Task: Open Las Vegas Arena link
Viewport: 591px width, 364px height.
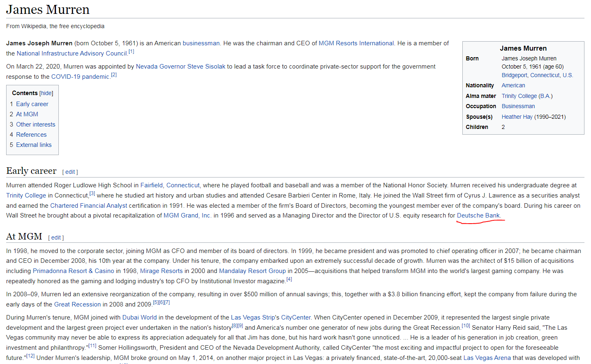Action: pos(487,358)
